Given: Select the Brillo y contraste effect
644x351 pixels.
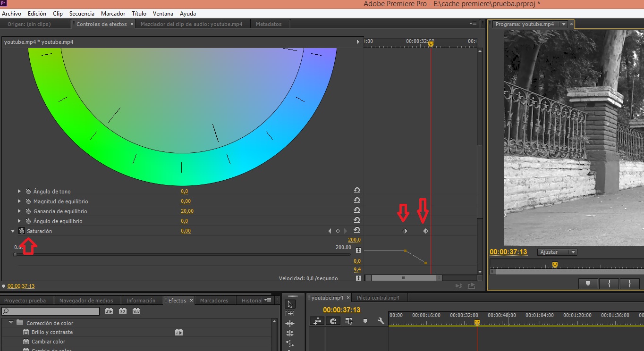Looking at the screenshot, I should point(52,332).
